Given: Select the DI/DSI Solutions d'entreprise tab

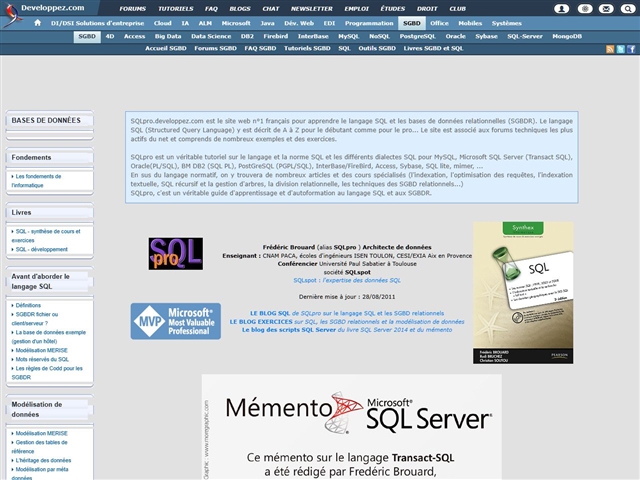Looking at the screenshot, I should [97, 23].
